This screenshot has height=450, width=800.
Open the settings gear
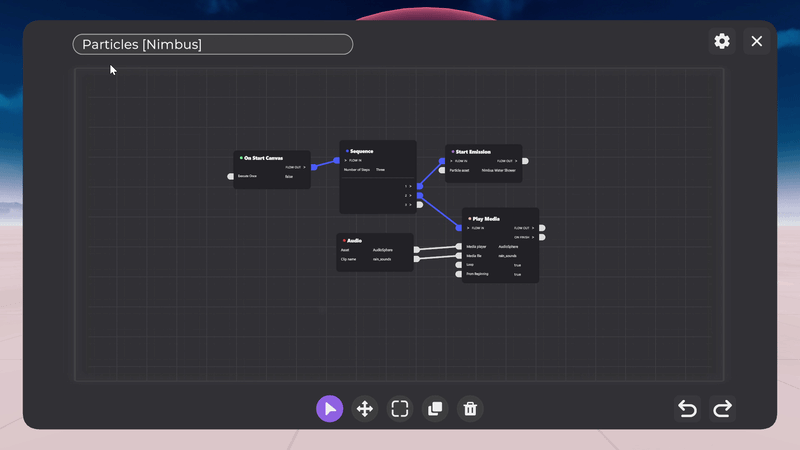722,41
